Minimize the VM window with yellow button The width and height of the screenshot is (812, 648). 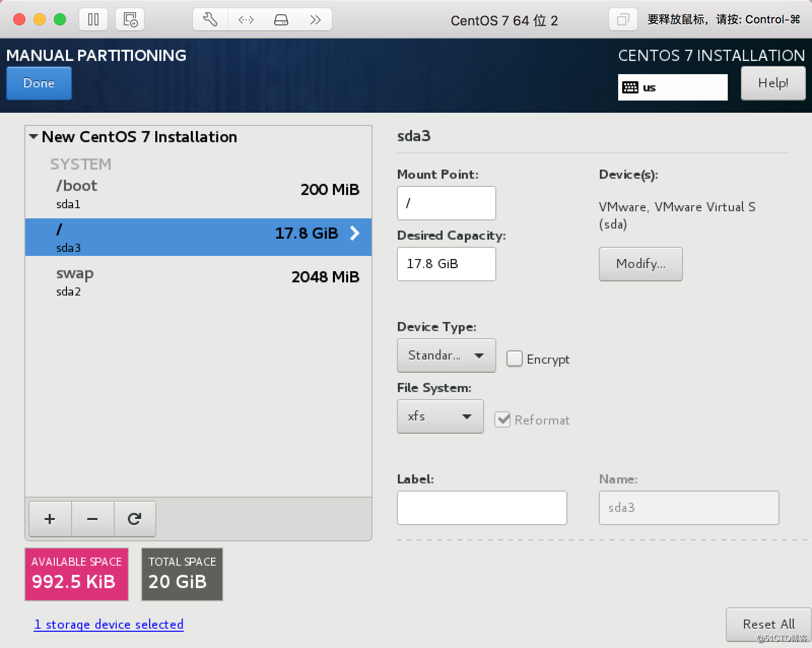[x=40, y=19]
